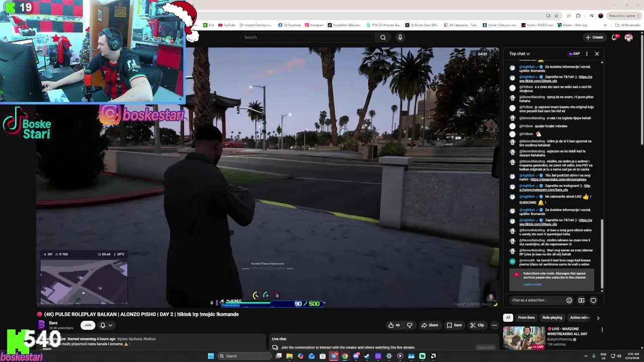This screenshot has height=362, width=644.
Task: Open the Instagram bookmark
Action: (314, 25)
